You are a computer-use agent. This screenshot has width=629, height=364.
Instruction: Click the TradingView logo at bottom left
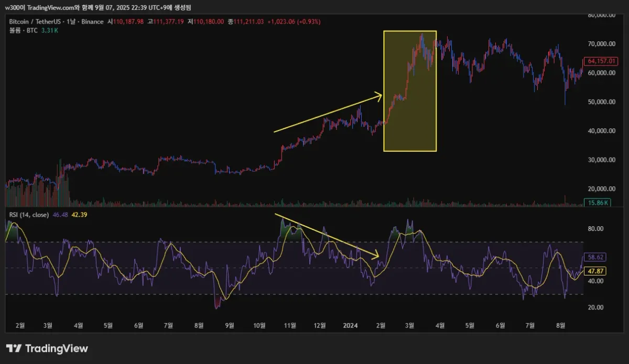47,348
